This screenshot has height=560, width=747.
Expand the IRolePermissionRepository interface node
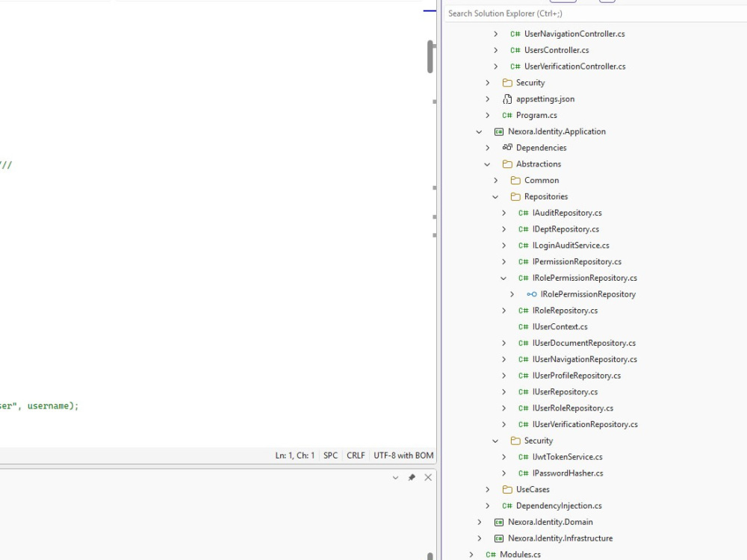512,294
